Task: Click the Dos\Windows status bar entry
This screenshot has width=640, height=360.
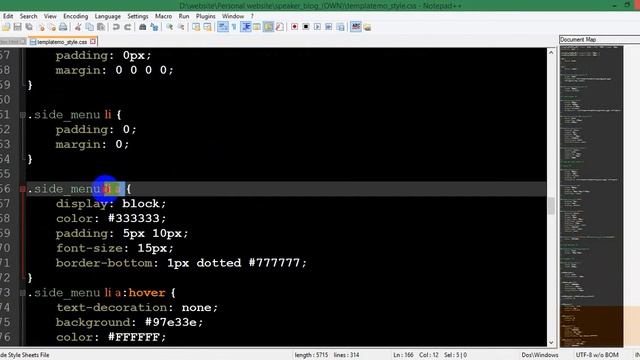Action: pos(540,355)
